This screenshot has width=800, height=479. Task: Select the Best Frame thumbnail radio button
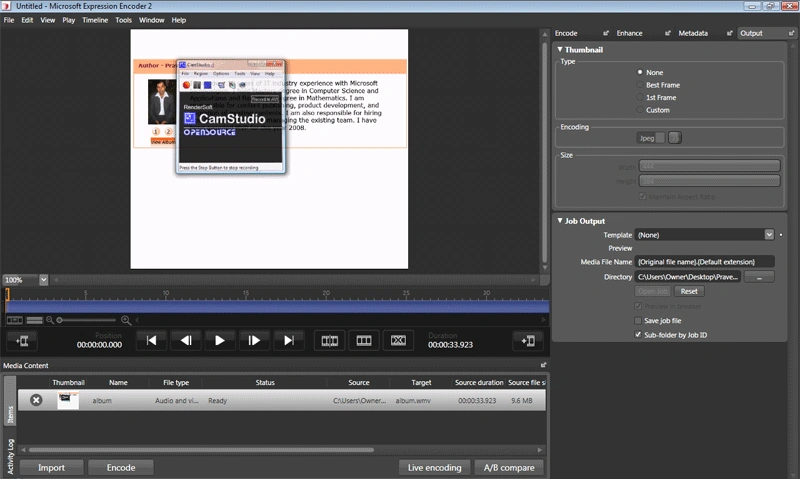click(x=640, y=85)
